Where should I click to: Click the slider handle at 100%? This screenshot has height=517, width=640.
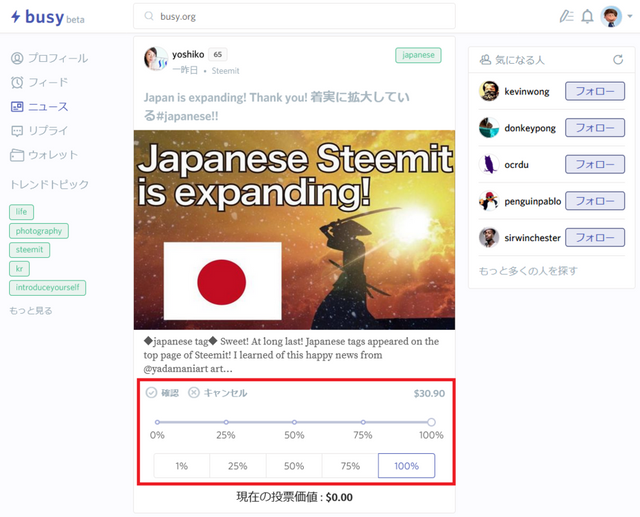[431, 422]
